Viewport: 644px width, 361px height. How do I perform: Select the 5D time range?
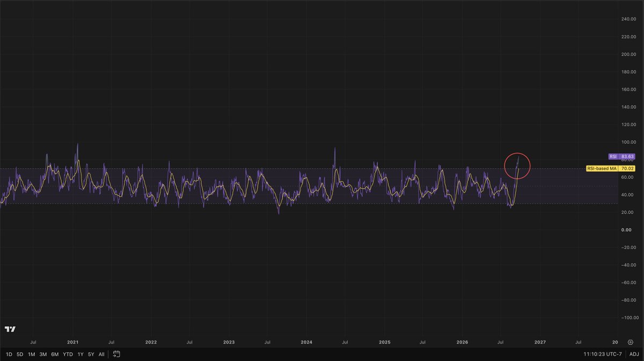20,354
